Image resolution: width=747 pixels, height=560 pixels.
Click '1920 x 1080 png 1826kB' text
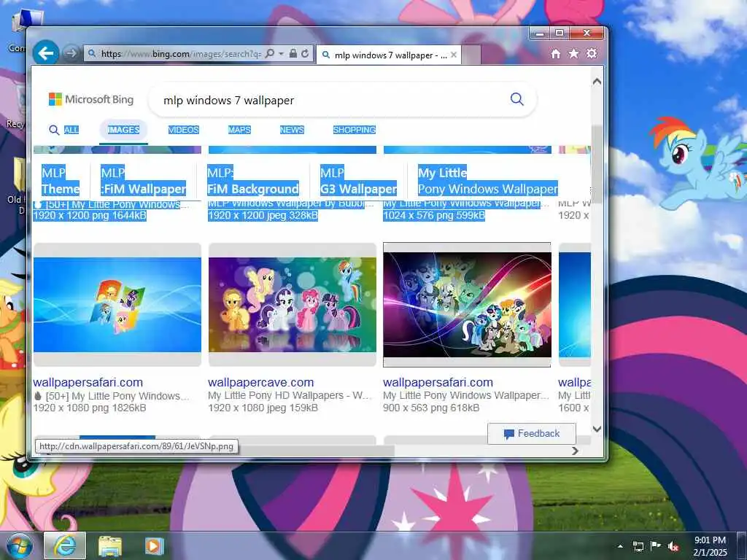[x=90, y=408]
